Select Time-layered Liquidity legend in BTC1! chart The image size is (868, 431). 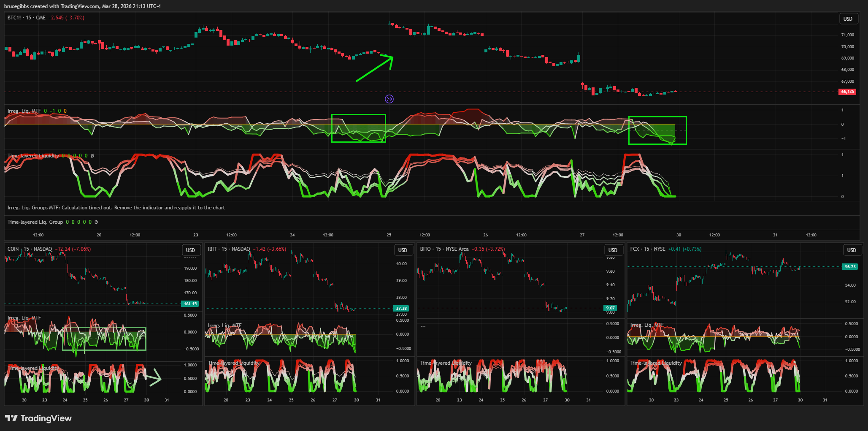(x=33, y=156)
